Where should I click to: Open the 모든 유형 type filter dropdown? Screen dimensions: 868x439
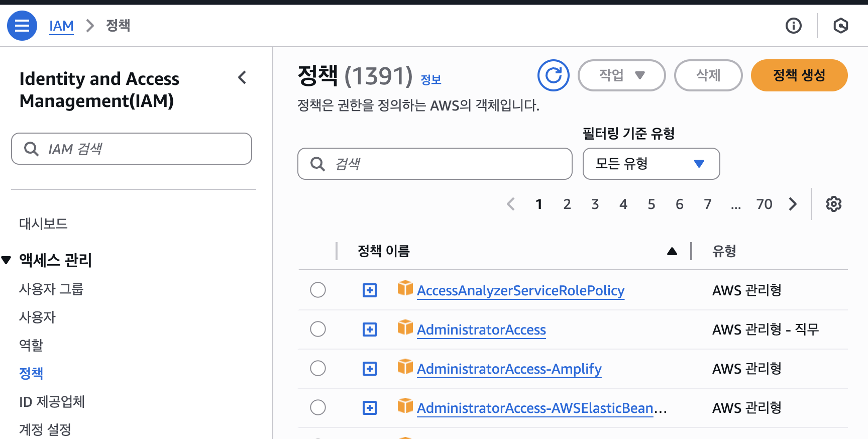coord(651,164)
